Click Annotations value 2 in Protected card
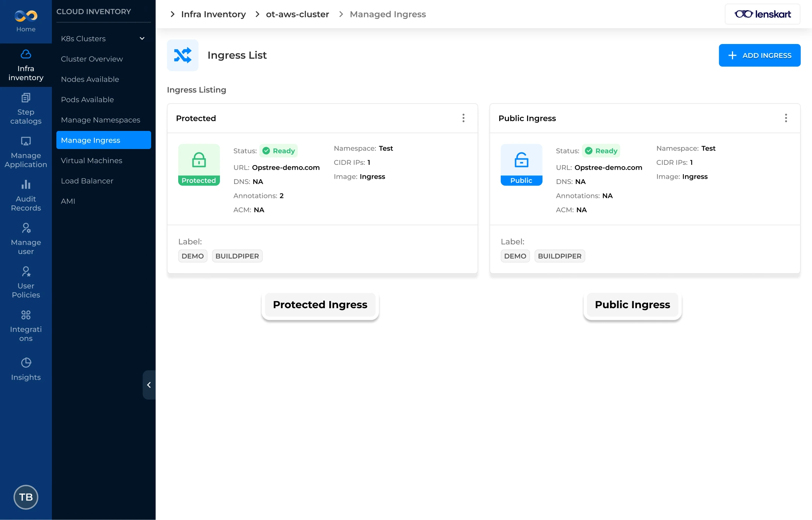 point(282,196)
